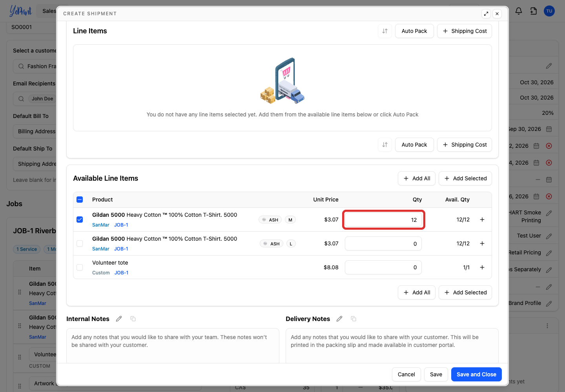Check the Gildan 5000 ASH L row checkbox
Viewport: 565px width, 392px height.
(x=80, y=243)
